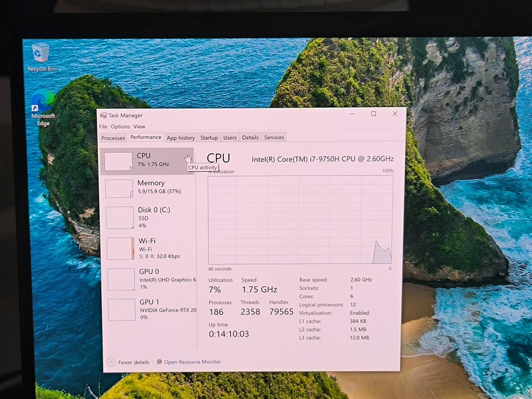Viewport: 532px width, 399px height.
Task: Open the View menu
Action: point(139,126)
